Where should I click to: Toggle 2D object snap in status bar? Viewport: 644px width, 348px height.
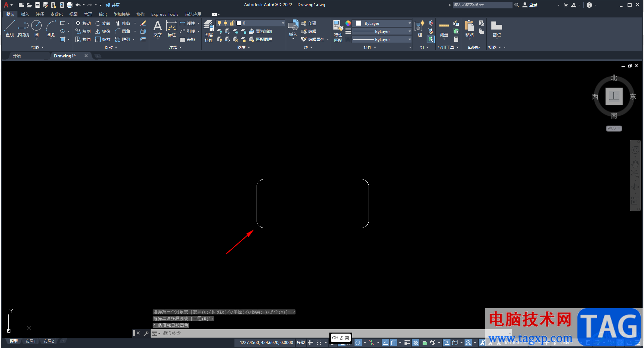[x=393, y=343]
